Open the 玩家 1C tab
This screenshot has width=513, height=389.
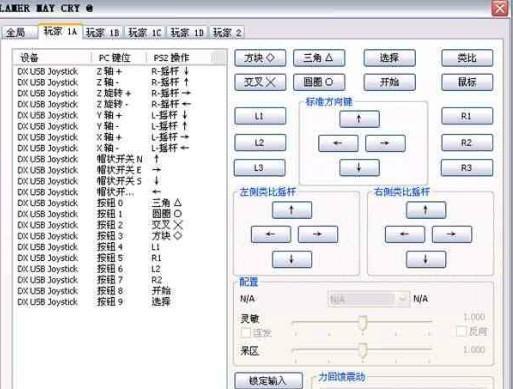pos(145,33)
